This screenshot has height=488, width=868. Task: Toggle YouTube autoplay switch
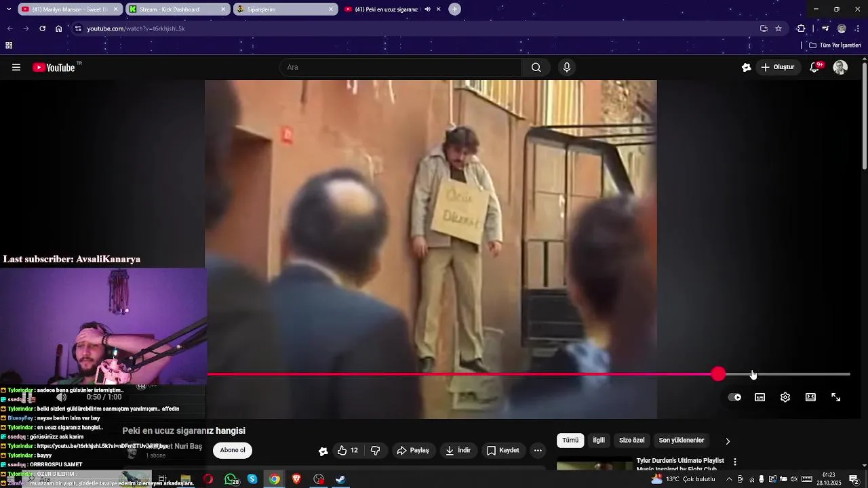(x=734, y=397)
